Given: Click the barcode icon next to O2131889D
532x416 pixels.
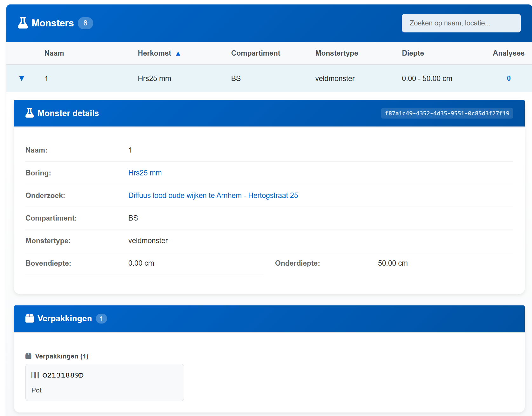Looking at the screenshot, I should click(35, 375).
